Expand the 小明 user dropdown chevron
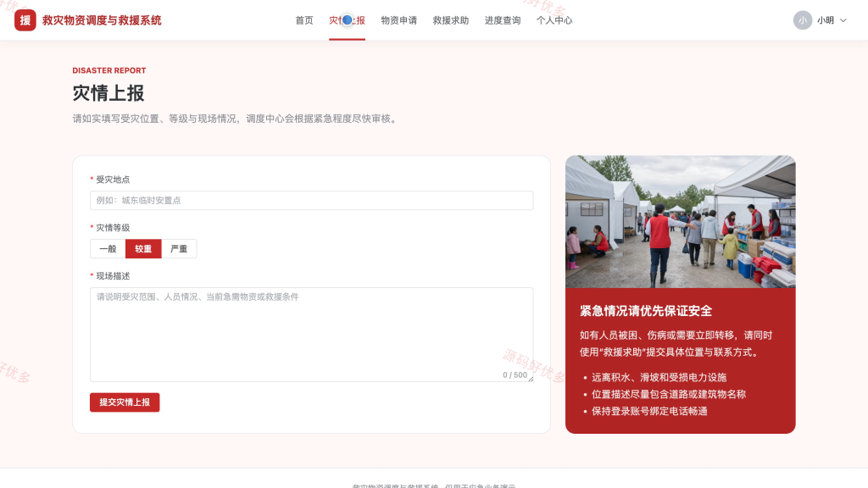 click(x=843, y=20)
